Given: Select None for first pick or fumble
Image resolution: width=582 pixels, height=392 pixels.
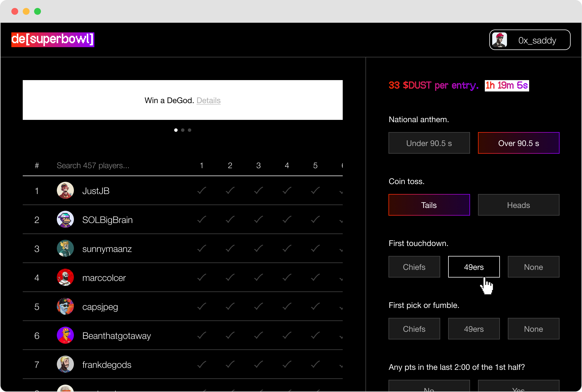Looking at the screenshot, I should point(534,329).
